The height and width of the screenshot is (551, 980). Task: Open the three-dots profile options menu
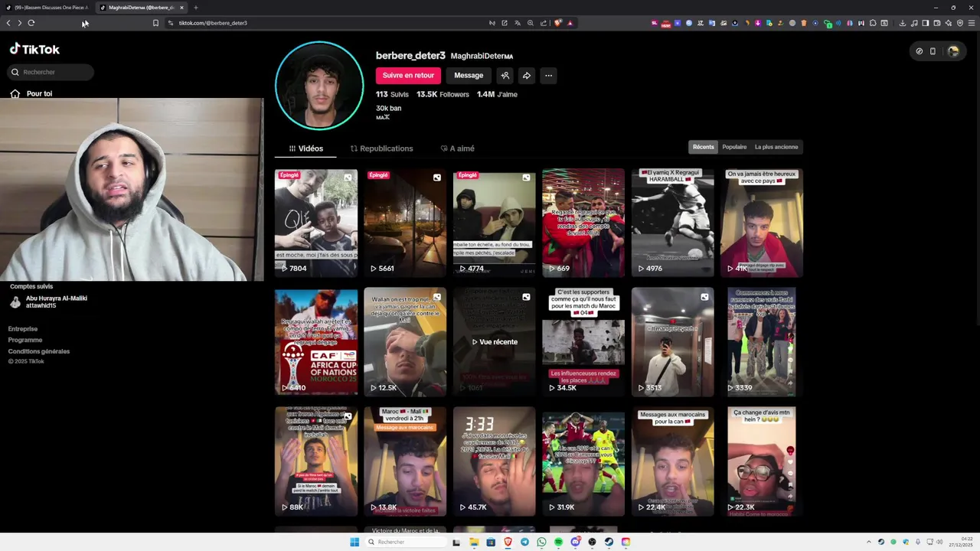pyautogui.click(x=548, y=75)
